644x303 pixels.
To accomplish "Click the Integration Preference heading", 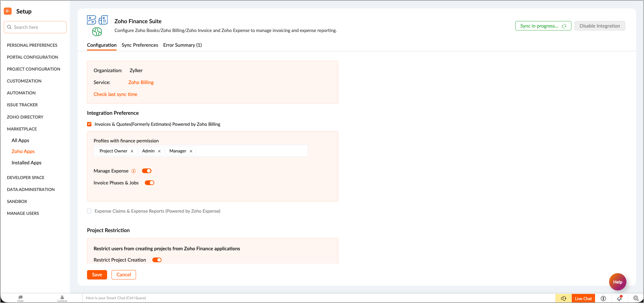I will pos(113,113).
